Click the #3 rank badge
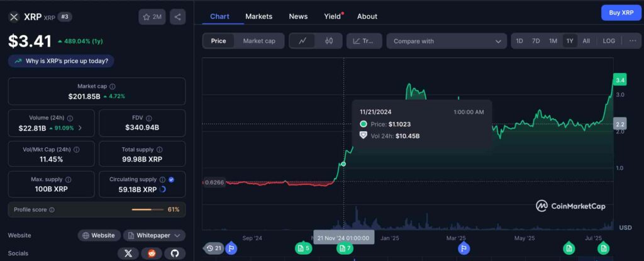644x261 pixels. point(65,17)
